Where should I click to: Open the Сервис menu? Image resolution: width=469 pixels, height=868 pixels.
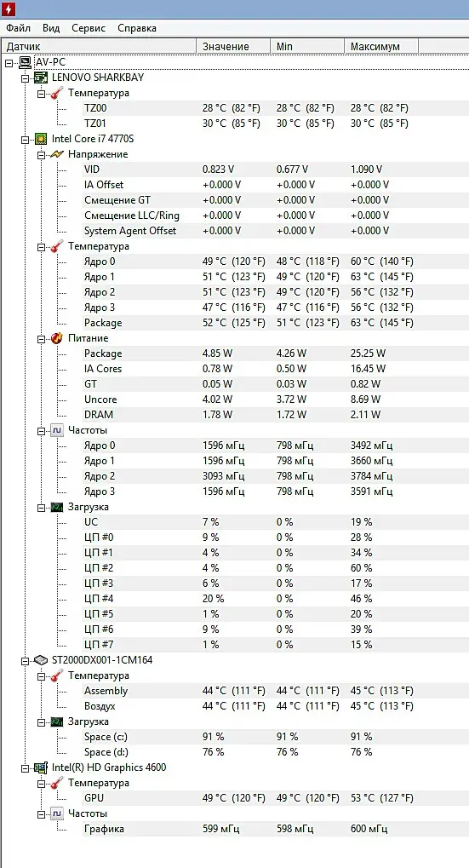[x=89, y=27]
